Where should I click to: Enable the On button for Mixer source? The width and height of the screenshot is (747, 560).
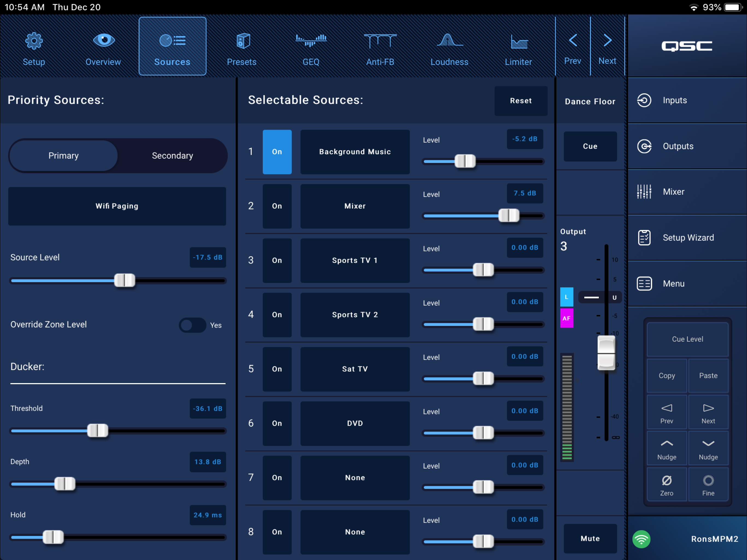[277, 206]
